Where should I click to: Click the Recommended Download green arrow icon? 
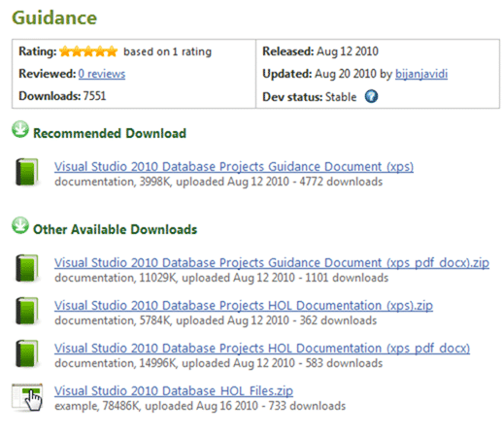[20, 129]
